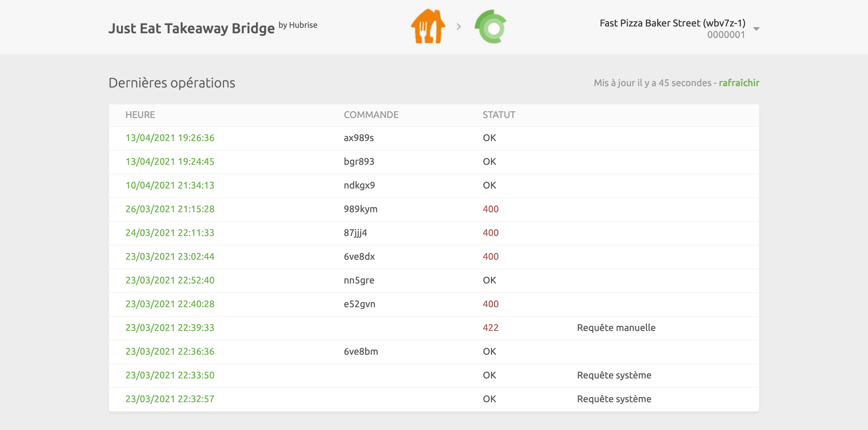Screen dimensions: 868x430
Task: Click the HEURE column header
Action: [140, 115]
